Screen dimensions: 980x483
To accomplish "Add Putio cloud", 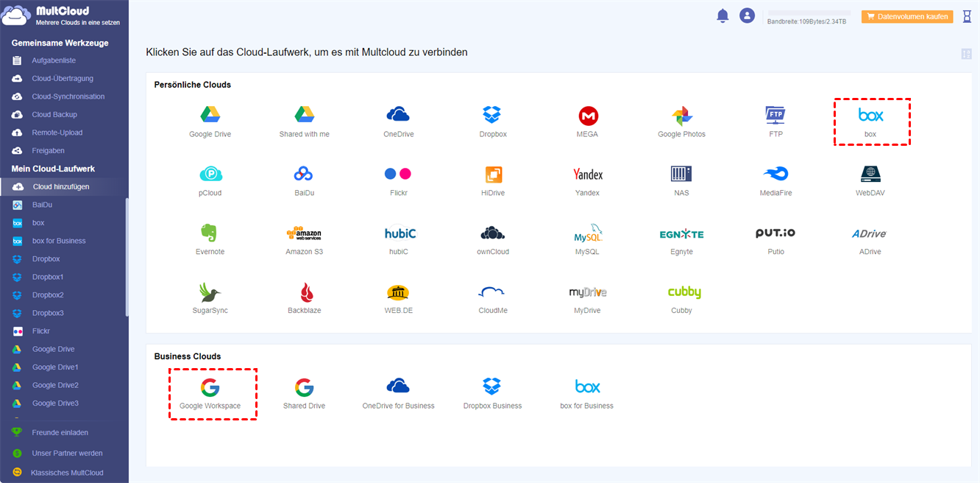I will coord(775,240).
